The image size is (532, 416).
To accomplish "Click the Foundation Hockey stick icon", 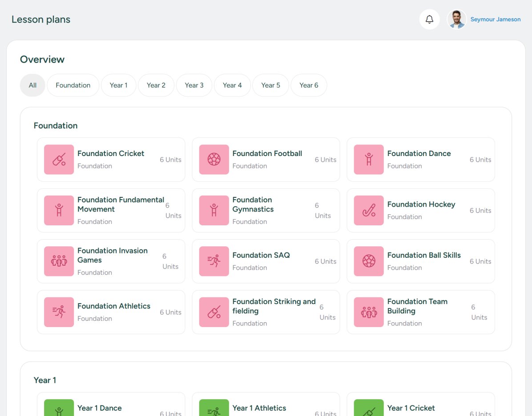I will (369, 210).
